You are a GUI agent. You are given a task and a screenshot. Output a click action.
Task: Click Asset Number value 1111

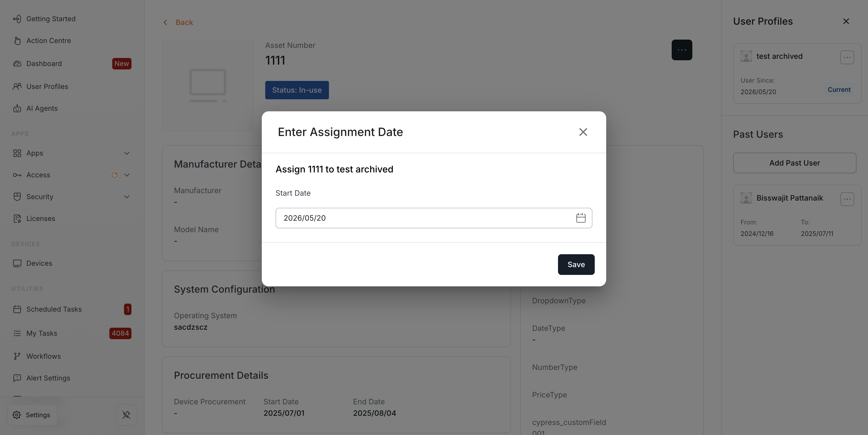(x=275, y=60)
